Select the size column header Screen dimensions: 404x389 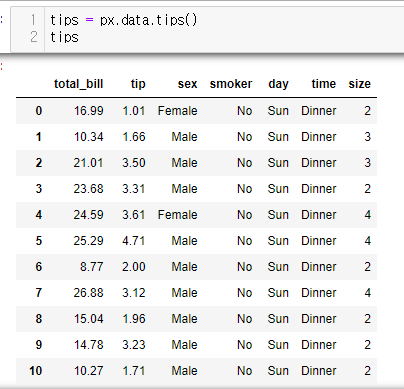(359, 84)
